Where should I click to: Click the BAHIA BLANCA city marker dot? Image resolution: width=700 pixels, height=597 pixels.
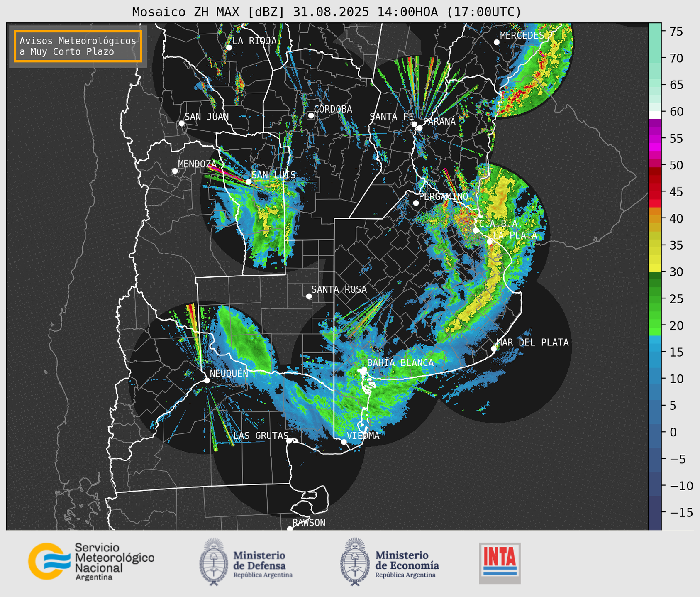pyautogui.click(x=364, y=369)
